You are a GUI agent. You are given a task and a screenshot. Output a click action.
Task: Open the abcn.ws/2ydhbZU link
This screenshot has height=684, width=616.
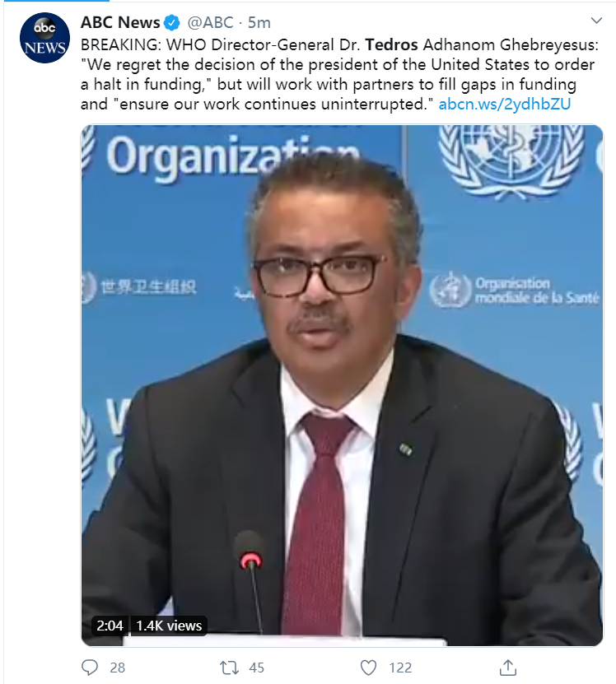point(504,105)
